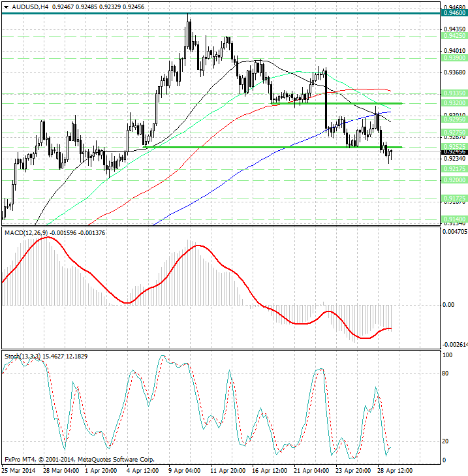This screenshot has height=476, width=468.
Task: Click the current price tag 0.92456
Action: [x=453, y=151]
